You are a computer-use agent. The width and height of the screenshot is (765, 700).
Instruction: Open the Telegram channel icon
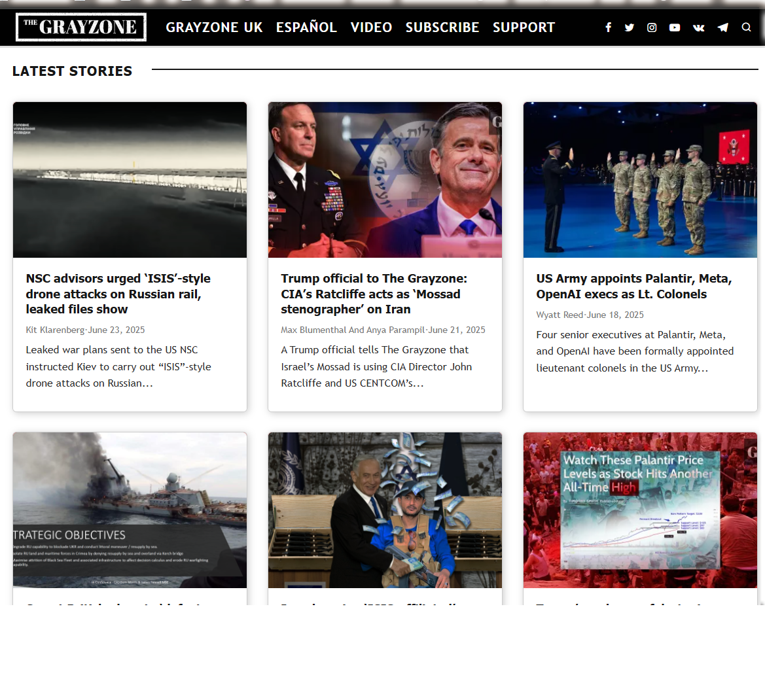click(722, 27)
